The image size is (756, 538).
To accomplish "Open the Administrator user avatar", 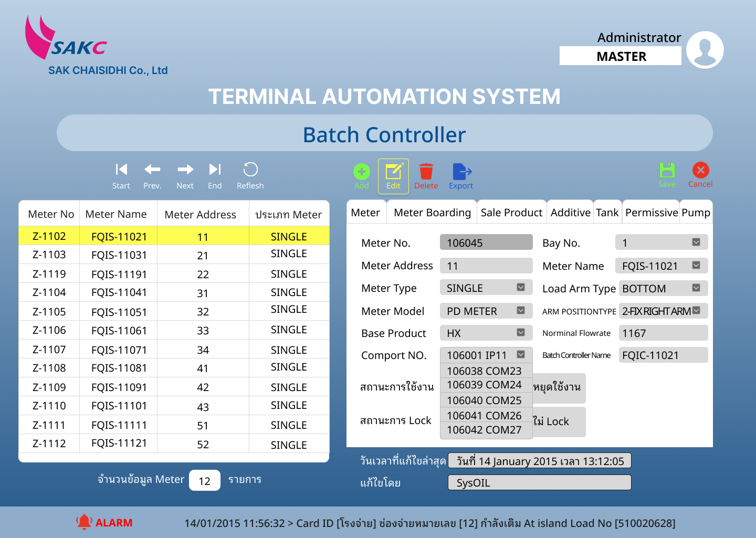I will 705,50.
